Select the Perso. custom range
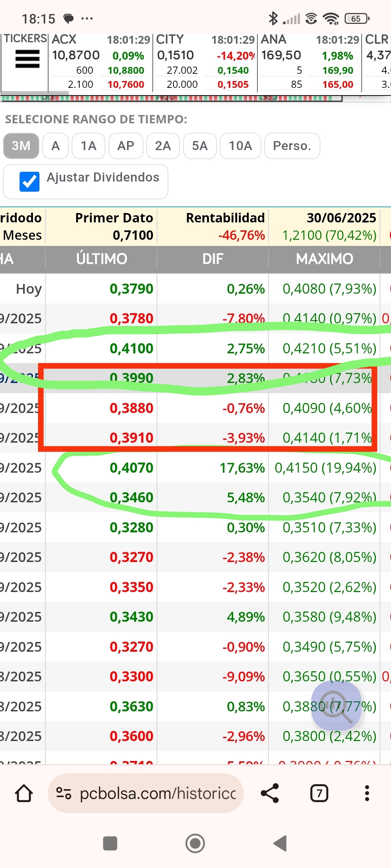Image resolution: width=391 pixels, height=868 pixels. point(292,146)
